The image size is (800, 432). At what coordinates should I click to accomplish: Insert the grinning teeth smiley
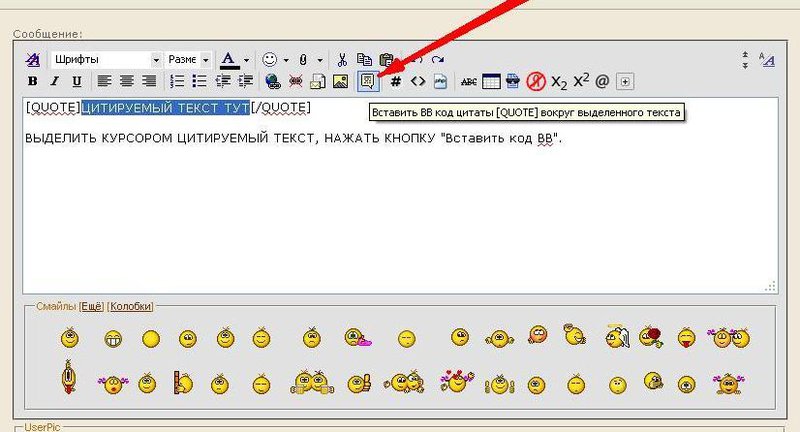(113, 339)
